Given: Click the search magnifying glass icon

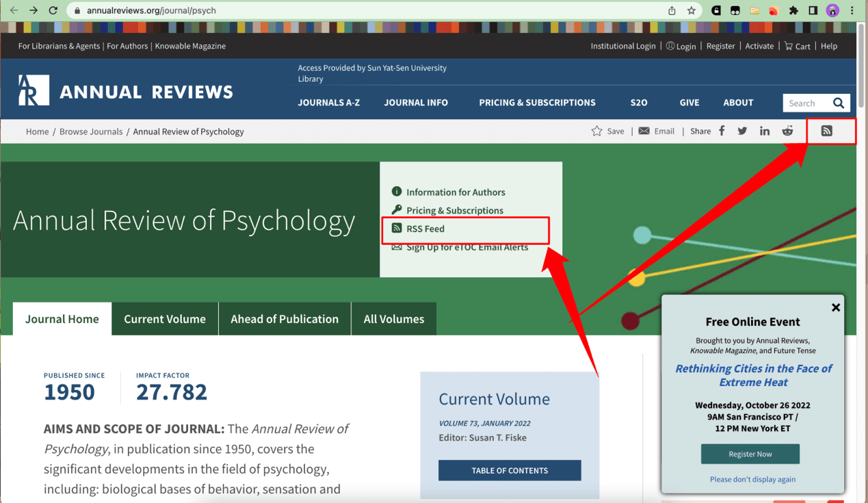Looking at the screenshot, I should pos(839,103).
